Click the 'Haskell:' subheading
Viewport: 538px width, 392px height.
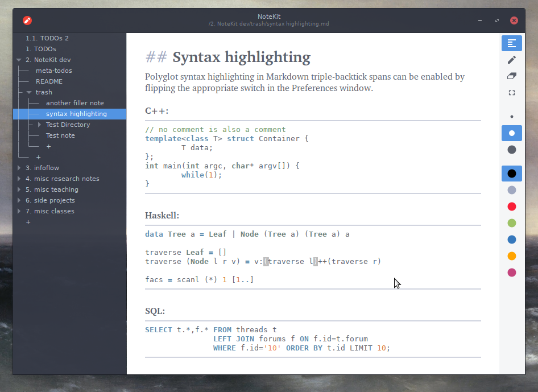tap(162, 216)
